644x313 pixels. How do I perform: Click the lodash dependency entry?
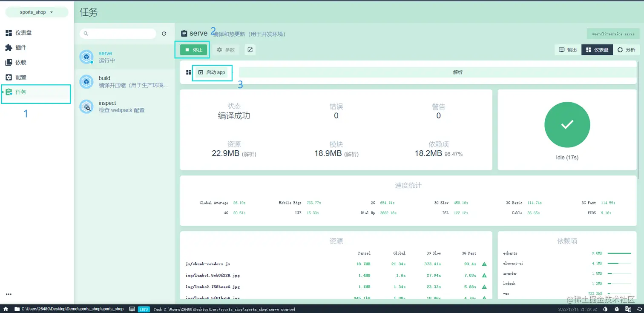coord(567,284)
